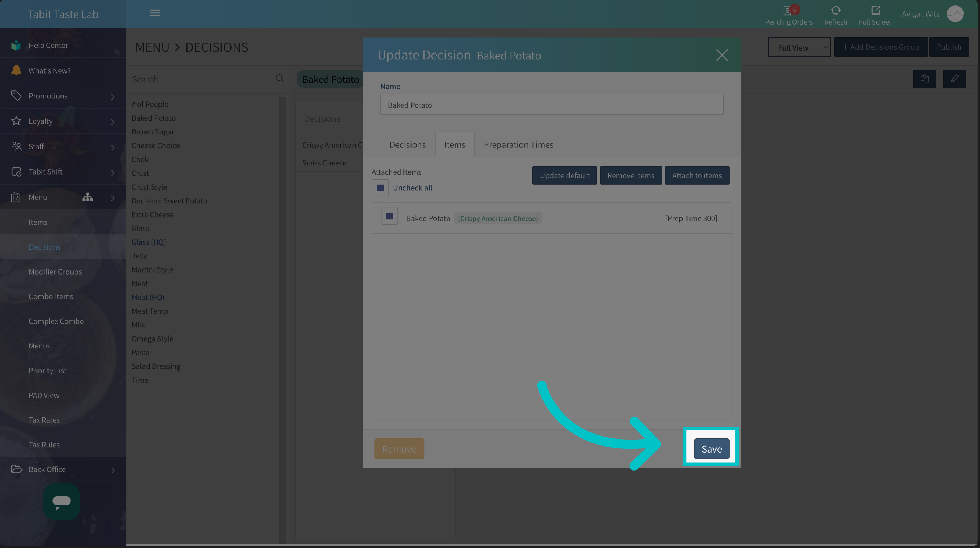Screen dimensions: 980x548
Task: Close the Update Decision dialog
Action: click(722, 55)
